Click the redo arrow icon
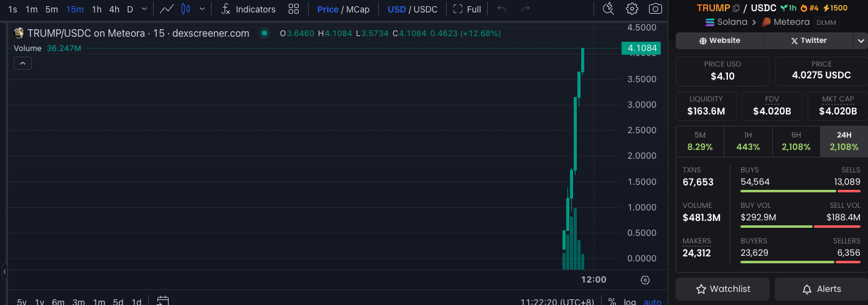 (x=525, y=9)
